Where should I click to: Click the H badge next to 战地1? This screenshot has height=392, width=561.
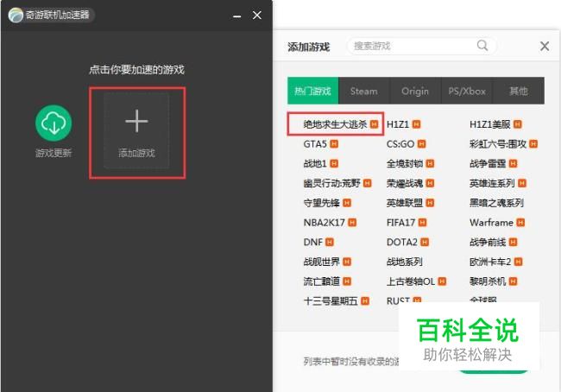334,163
